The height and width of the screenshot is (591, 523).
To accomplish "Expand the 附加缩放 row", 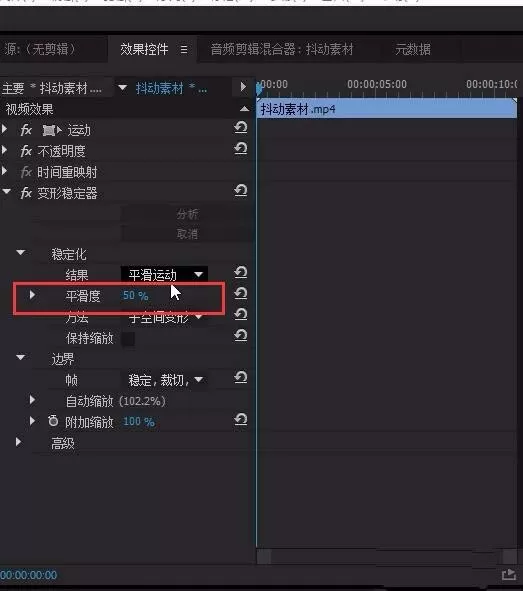I will tap(32, 420).
